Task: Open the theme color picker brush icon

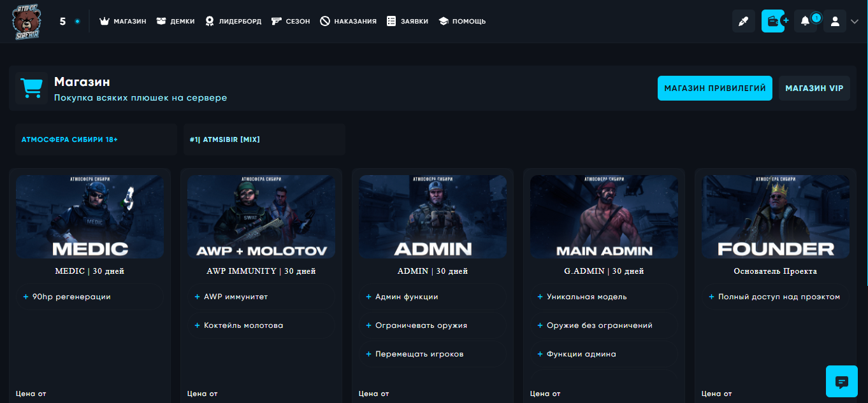Action: pyautogui.click(x=743, y=21)
